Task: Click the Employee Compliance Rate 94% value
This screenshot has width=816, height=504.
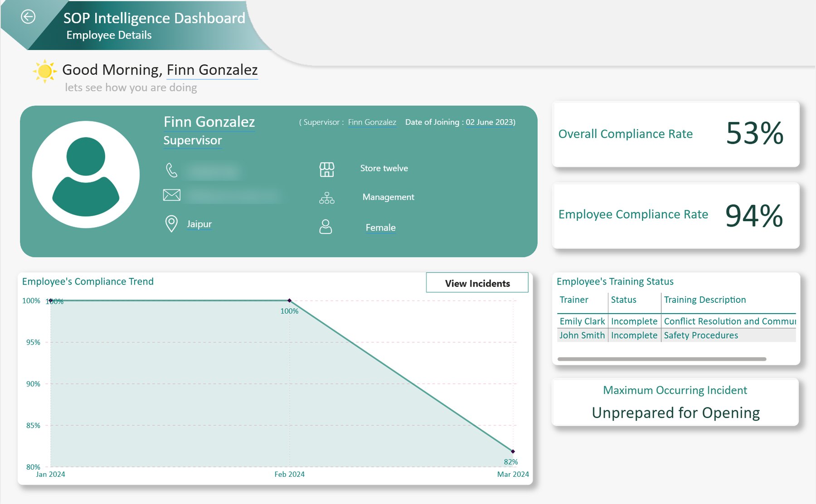Action: (x=754, y=215)
